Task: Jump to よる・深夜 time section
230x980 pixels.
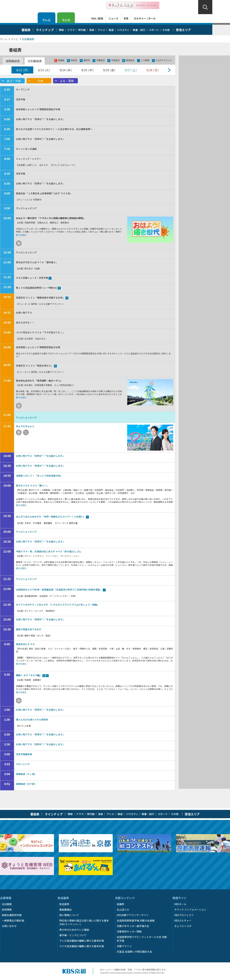Action: (x=65, y=81)
